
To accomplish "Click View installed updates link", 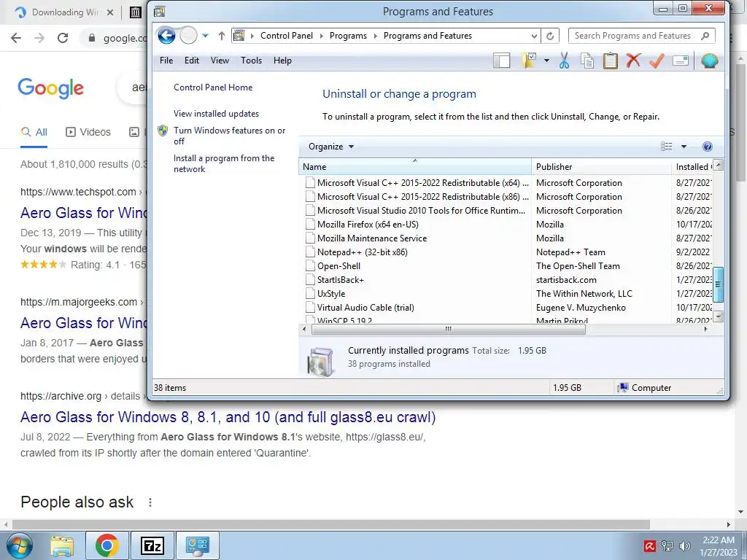I will tap(216, 113).
